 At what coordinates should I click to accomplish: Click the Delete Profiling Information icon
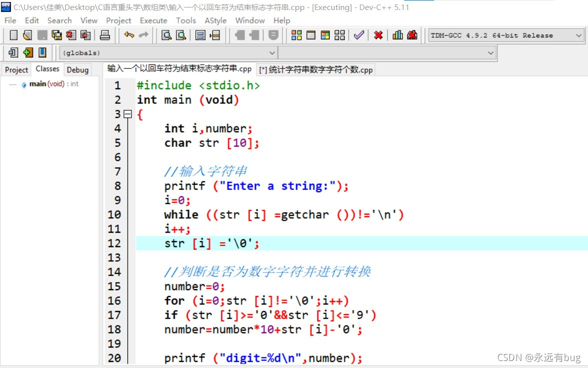pos(412,35)
